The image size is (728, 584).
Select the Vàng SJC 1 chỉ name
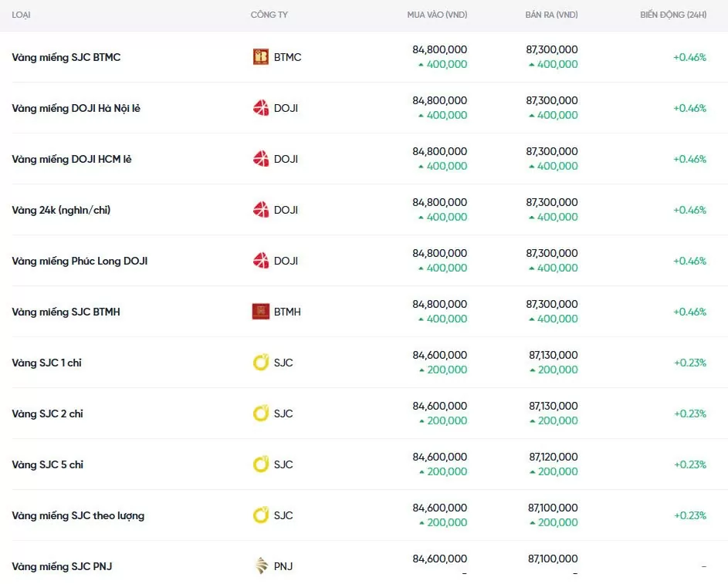pos(46,363)
